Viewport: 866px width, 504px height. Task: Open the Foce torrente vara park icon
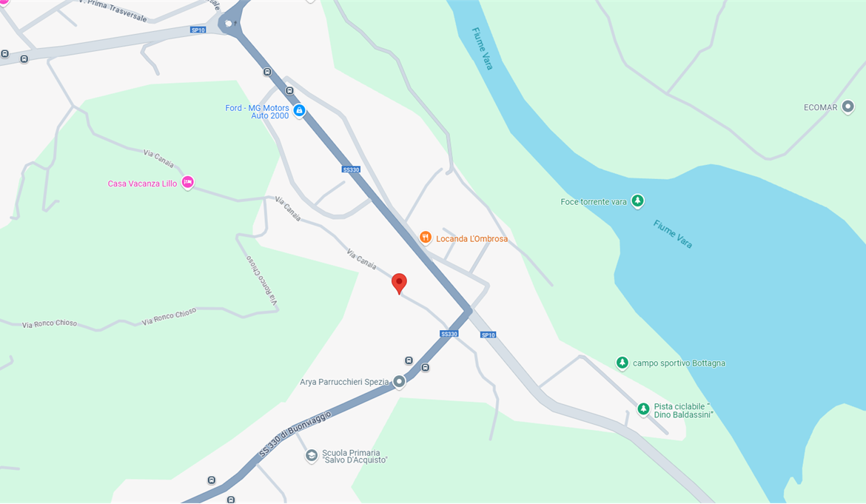637,201
